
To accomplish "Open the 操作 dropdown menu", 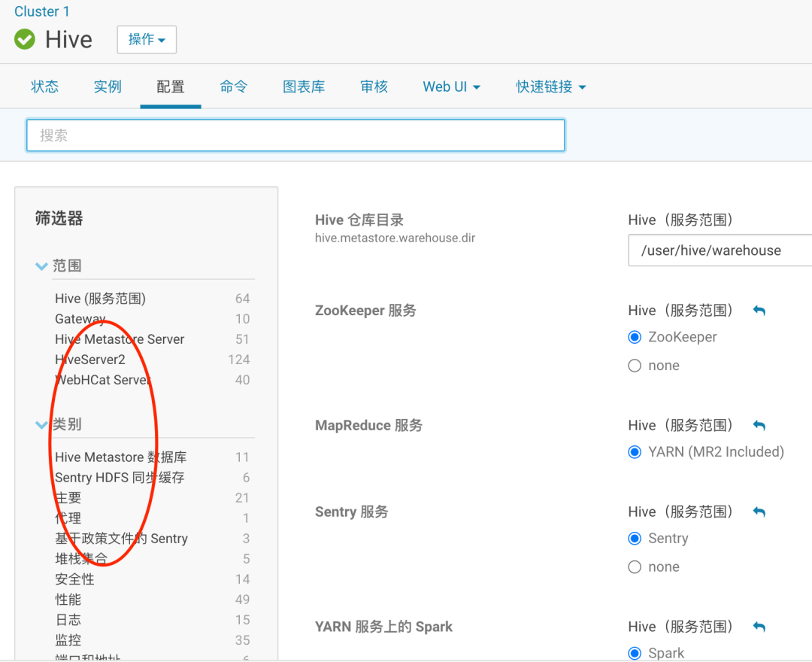I will (x=146, y=39).
